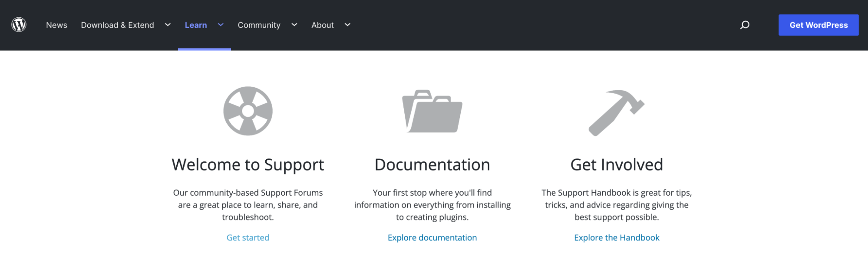Screen dimensions: 868x270
Task: Open the News menu item
Action: pos(56,25)
